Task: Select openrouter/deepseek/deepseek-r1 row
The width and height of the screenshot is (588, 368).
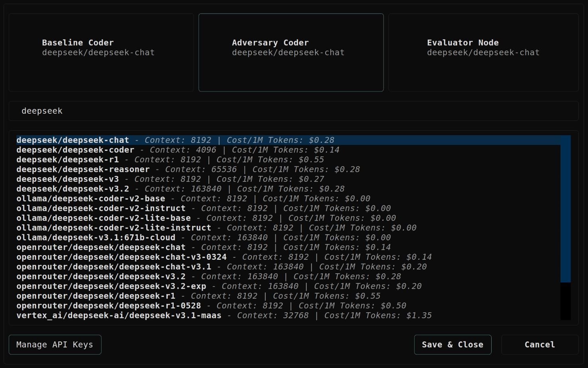Action: click(288, 296)
